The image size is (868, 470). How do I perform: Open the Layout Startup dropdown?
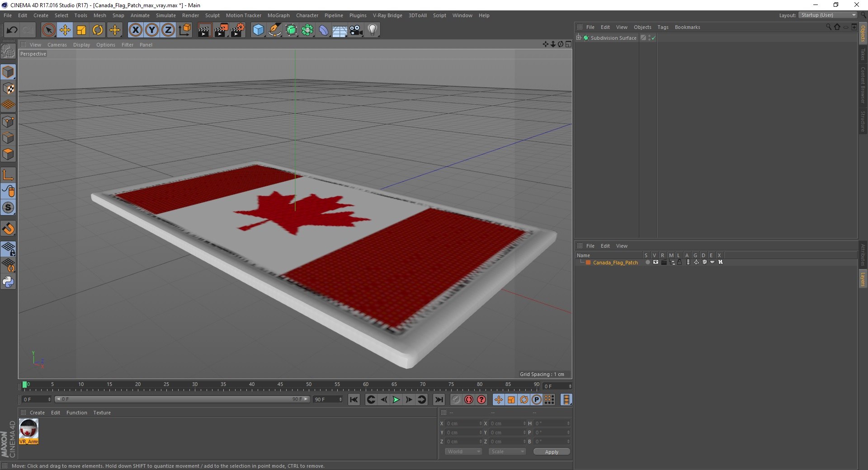828,15
